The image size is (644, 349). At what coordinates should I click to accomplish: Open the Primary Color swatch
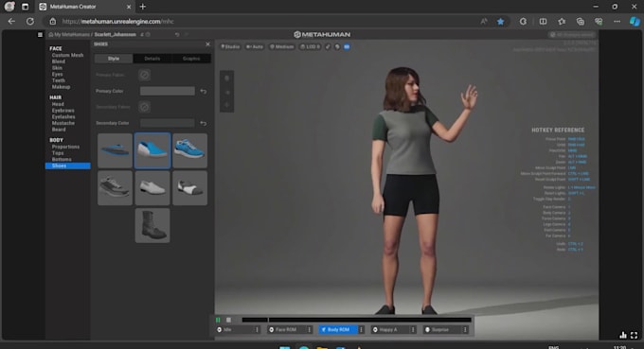coord(168,91)
